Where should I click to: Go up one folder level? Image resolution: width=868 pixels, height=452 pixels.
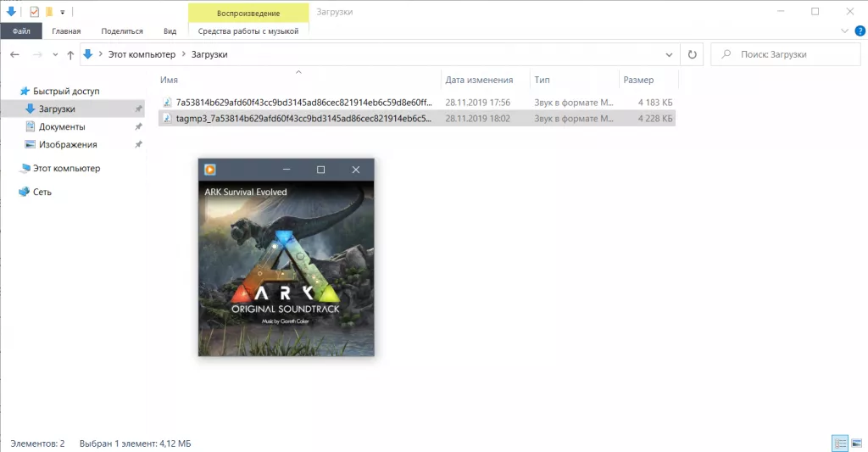(70, 54)
